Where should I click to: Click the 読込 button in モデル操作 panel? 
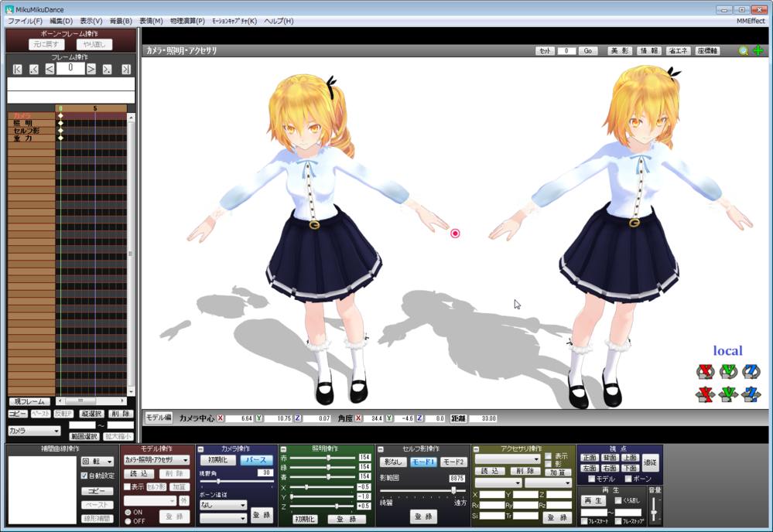[139, 474]
